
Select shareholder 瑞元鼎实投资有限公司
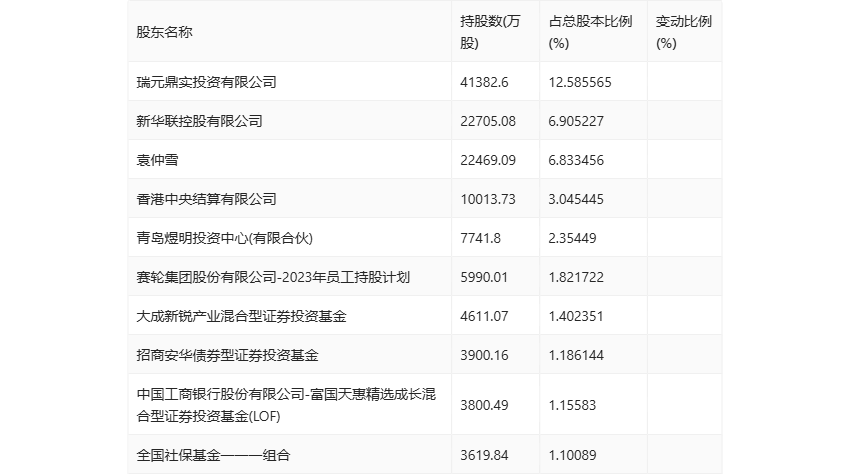coord(207,82)
